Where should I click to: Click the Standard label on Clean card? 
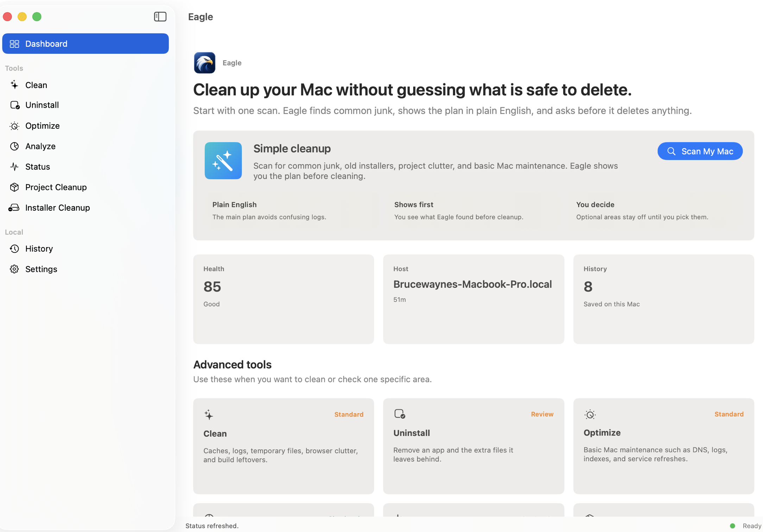pyautogui.click(x=349, y=414)
